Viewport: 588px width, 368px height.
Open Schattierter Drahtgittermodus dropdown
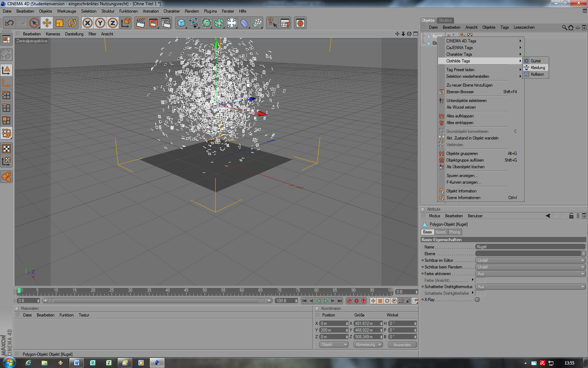[x=530, y=287]
